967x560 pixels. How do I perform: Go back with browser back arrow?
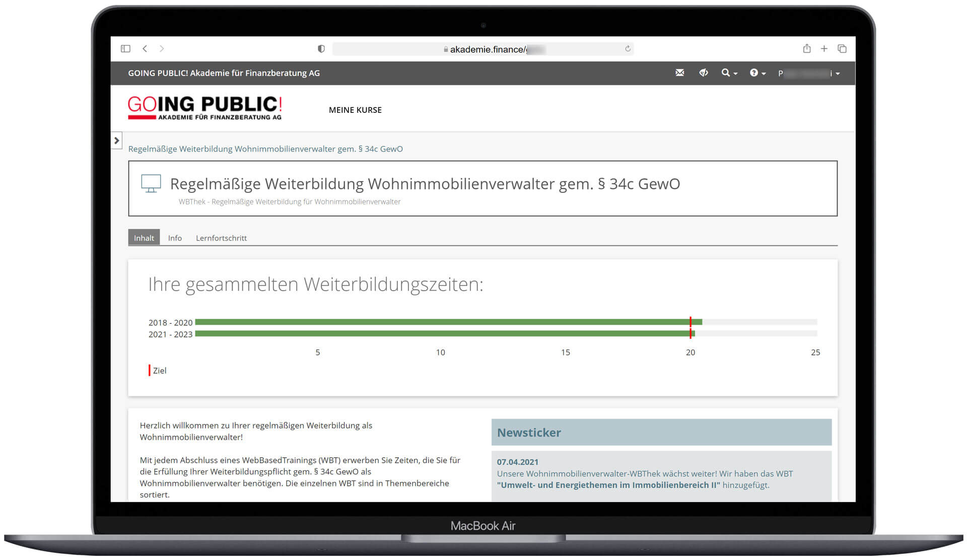tap(145, 49)
